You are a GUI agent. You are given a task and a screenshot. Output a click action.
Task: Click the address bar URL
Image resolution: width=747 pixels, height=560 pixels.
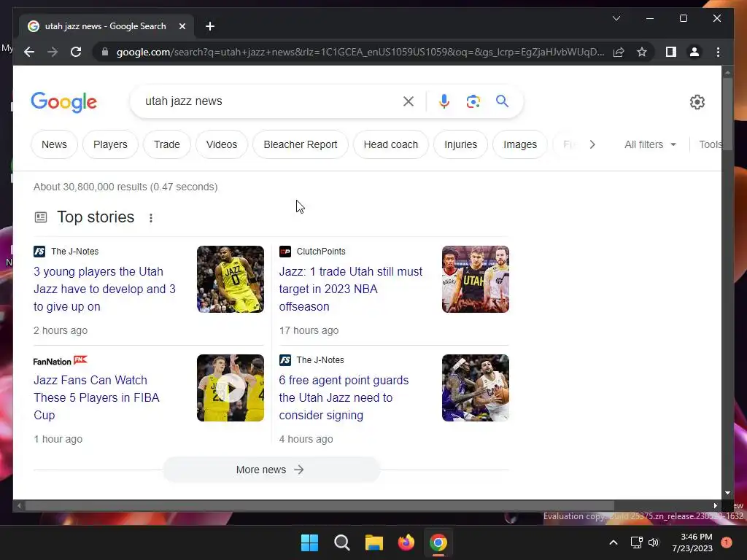(360, 52)
